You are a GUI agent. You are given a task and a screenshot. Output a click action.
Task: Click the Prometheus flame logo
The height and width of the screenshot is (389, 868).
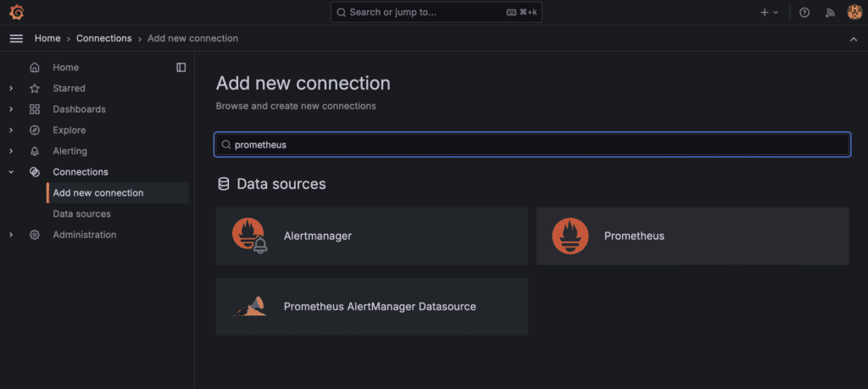pos(570,236)
